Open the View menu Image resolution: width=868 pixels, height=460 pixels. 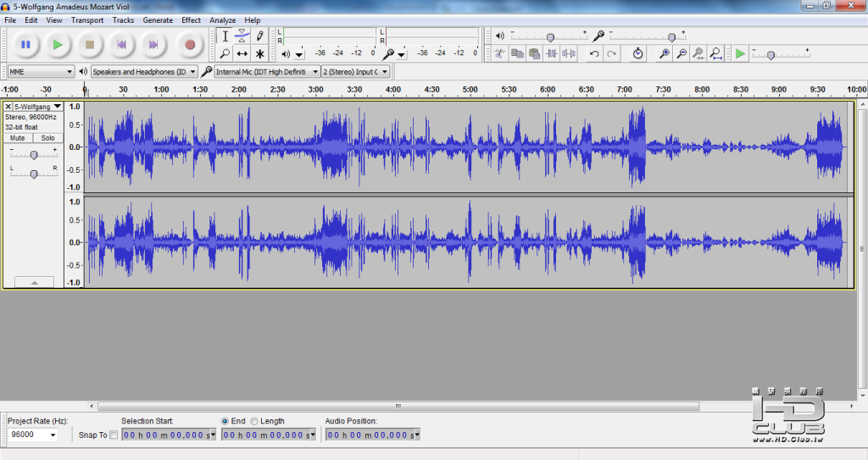pos(53,20)
